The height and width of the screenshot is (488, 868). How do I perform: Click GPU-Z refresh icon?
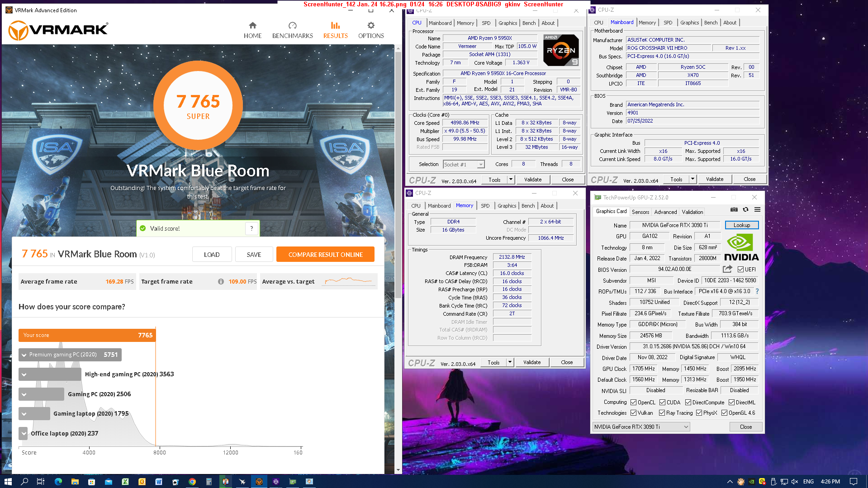[745, 209]
